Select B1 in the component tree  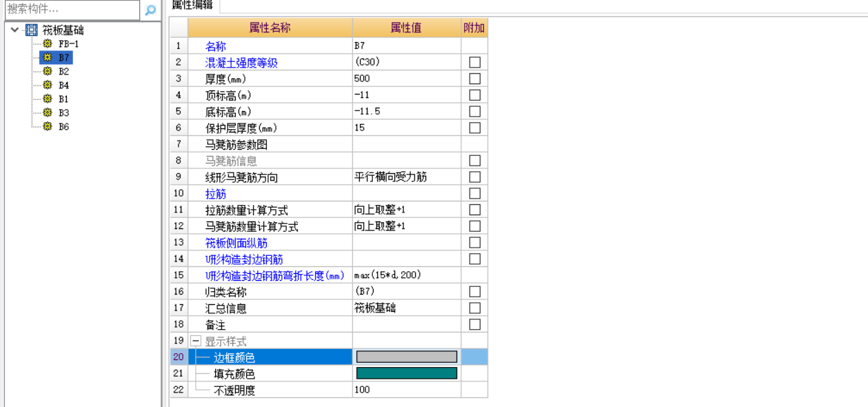pyautogui.click(x=63, y=99)
